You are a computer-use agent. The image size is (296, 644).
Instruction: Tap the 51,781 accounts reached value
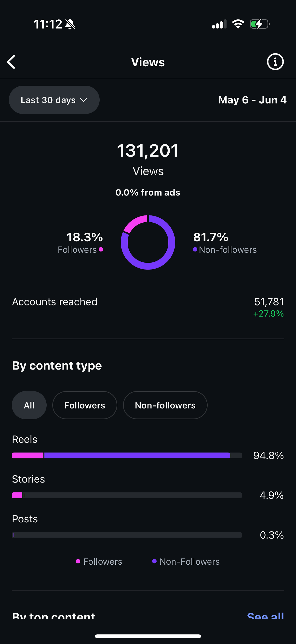[x=269, y=302]
